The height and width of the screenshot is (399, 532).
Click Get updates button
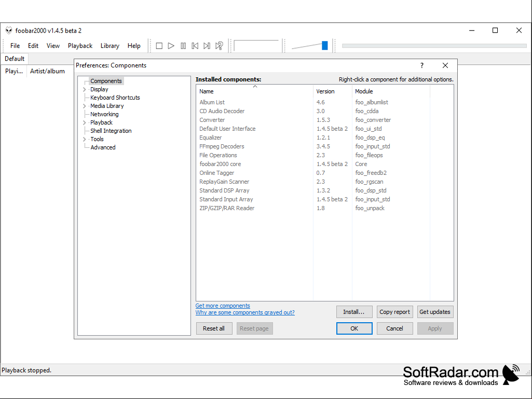pyautogui.click(x=435, y=312)
